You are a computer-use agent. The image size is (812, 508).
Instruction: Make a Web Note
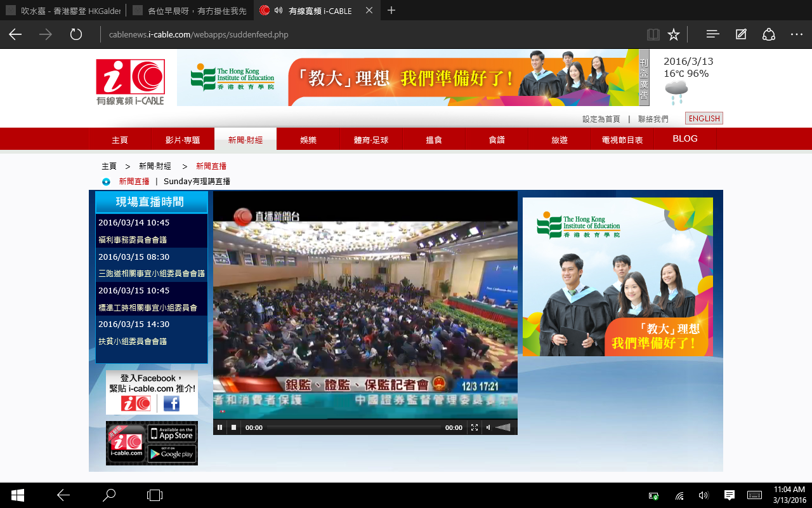pyautogui.click(x=741, y=34)
